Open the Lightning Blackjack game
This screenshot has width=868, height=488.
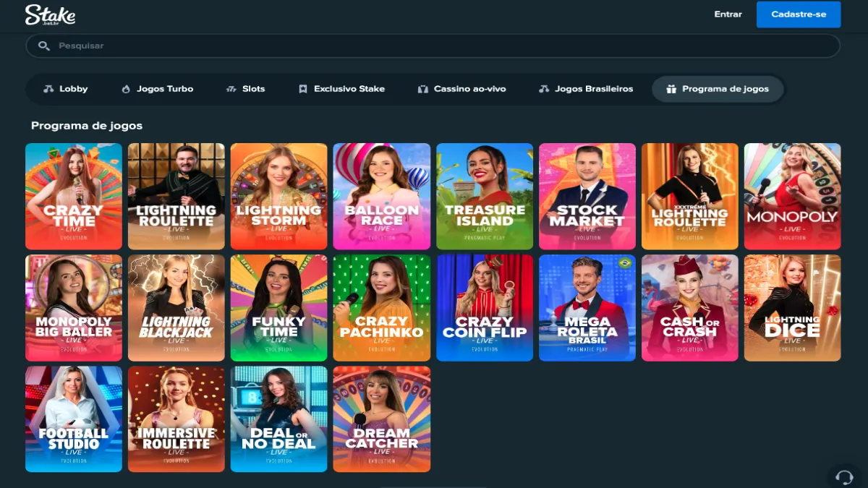coord(176,308)
